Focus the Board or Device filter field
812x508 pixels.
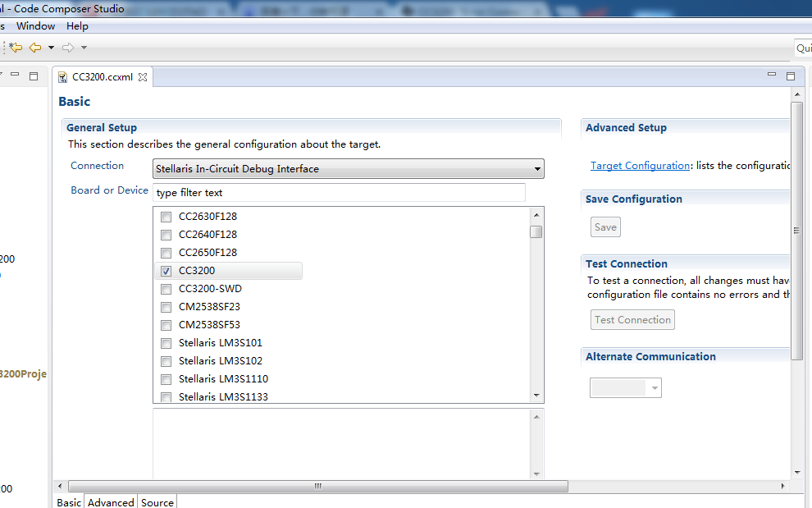[x=340, y=192]
